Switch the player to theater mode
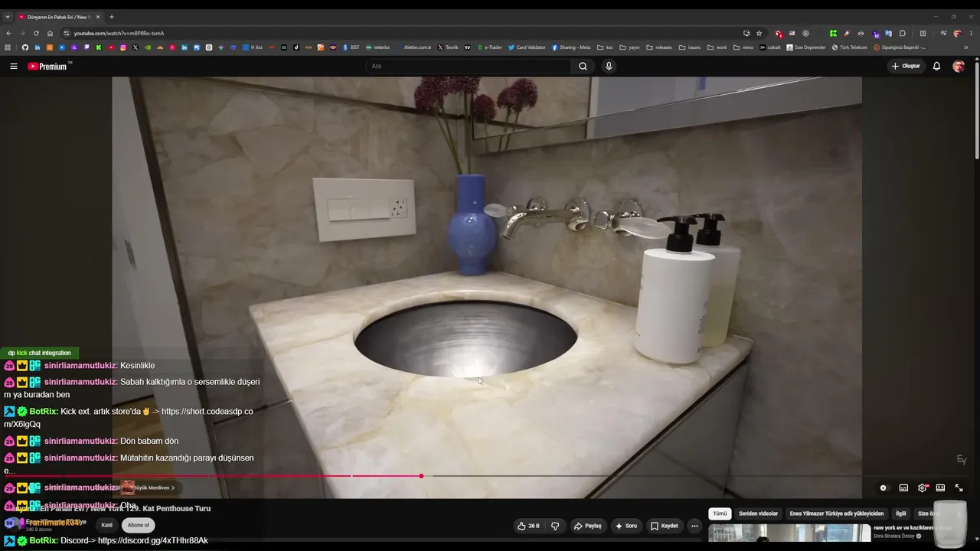This screenshot has height=551, width=980. tap(940, 487)
